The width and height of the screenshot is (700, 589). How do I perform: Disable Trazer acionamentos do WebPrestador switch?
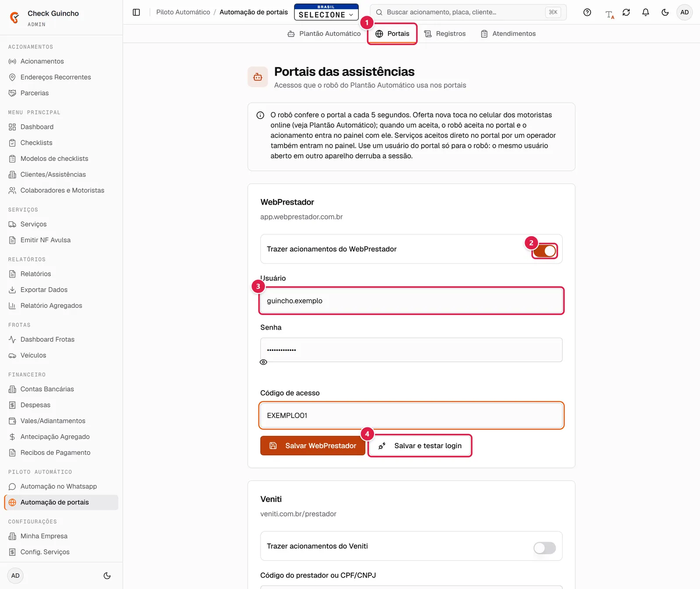pyautogui.click(x=545, y=251)
